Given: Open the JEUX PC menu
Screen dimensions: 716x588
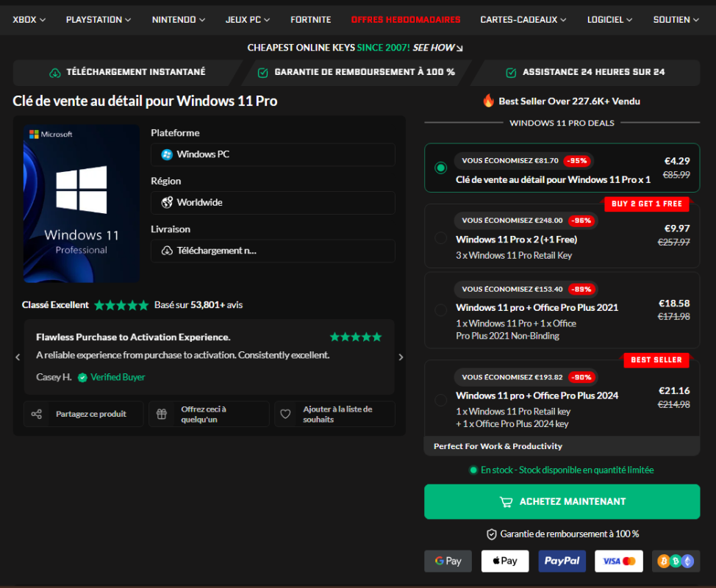Looking at the screenshot, I should point(248,20).
